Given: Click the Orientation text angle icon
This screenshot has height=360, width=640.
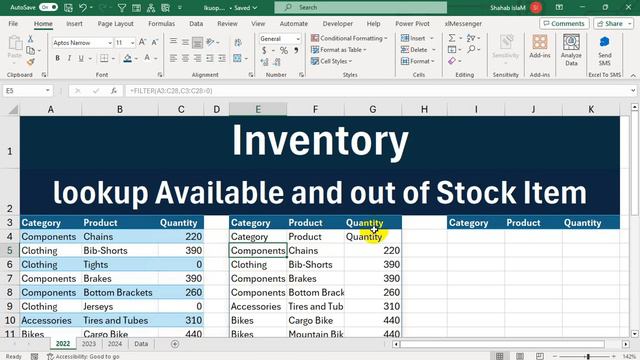Looking at the screenshot, I should coord(210,42).
